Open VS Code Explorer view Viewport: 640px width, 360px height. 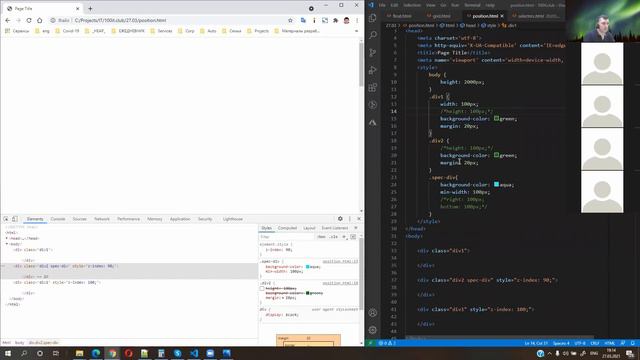372,18
